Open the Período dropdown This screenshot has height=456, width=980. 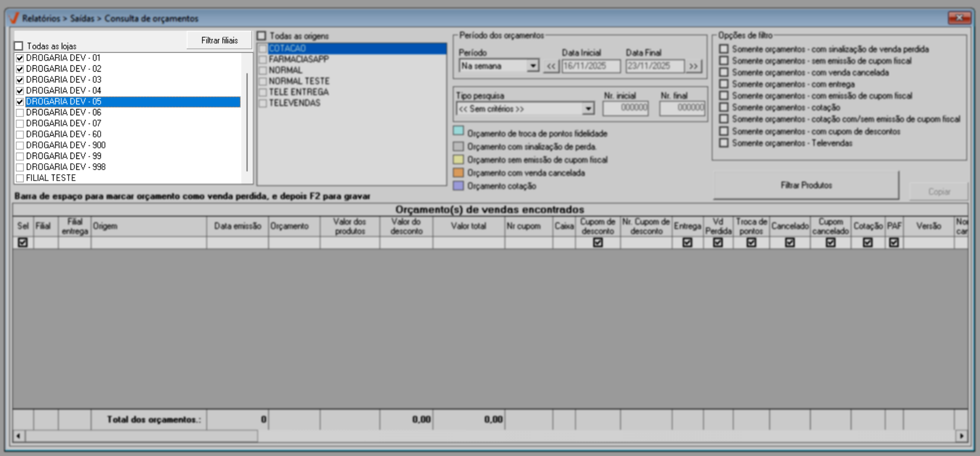coord(532,66)
